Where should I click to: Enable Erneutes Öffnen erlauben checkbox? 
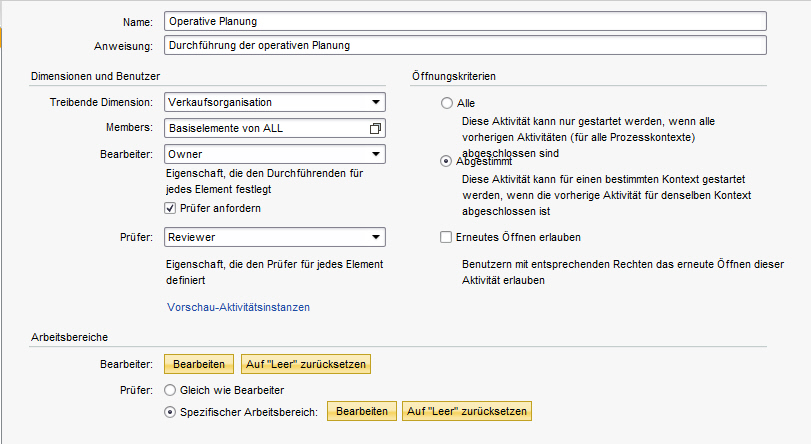pos(445,237)
